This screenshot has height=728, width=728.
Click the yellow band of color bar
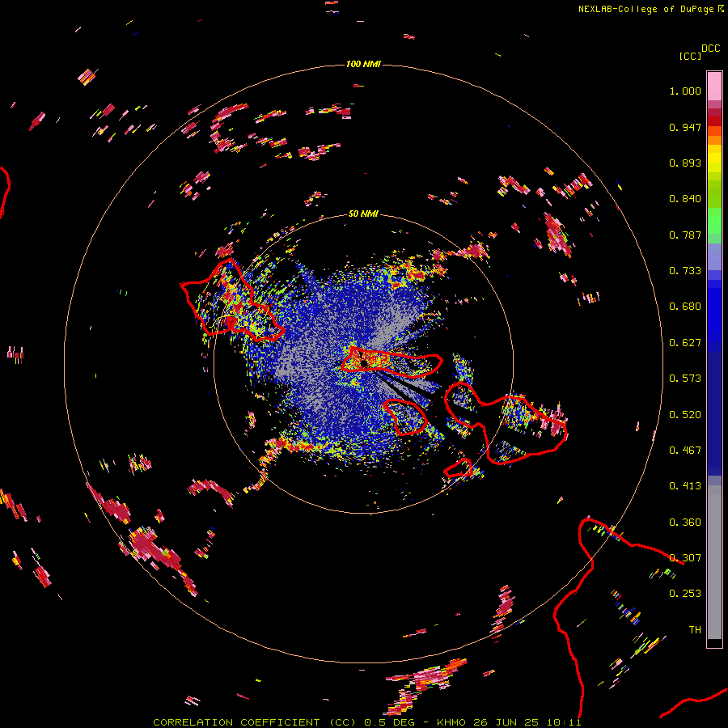(714, 159)
